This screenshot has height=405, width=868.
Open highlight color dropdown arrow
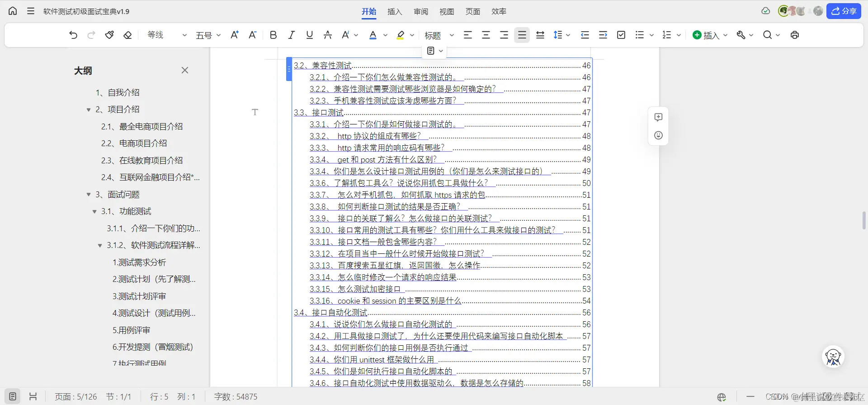point(412,35)
